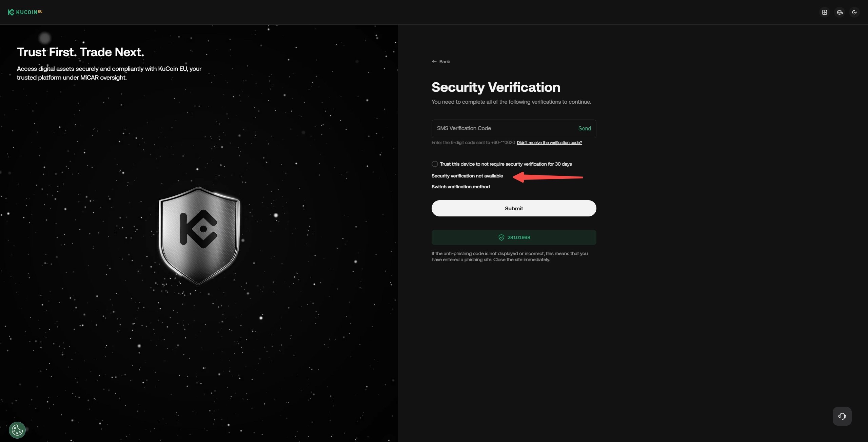The width and height of the screenshot is (868, 442).
Task: Click "Security verification not available" link
Action: pyautogui.click(x=467, y=176)
